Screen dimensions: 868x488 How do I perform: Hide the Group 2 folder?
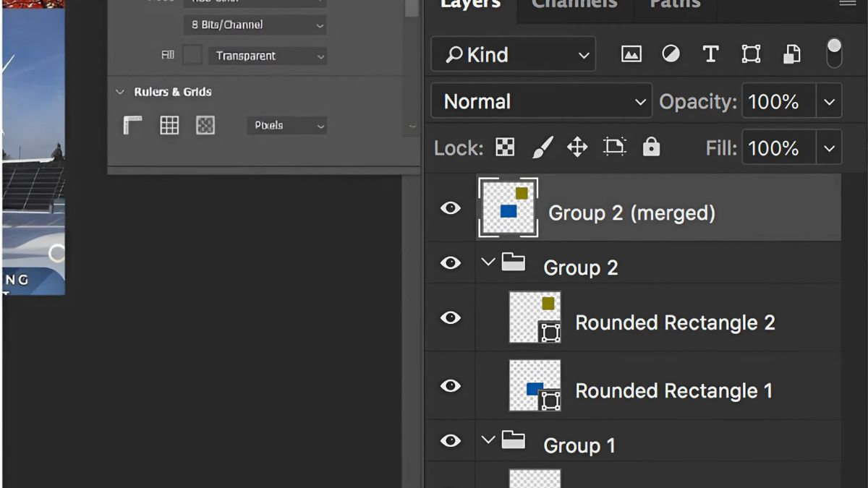point(451,262)
